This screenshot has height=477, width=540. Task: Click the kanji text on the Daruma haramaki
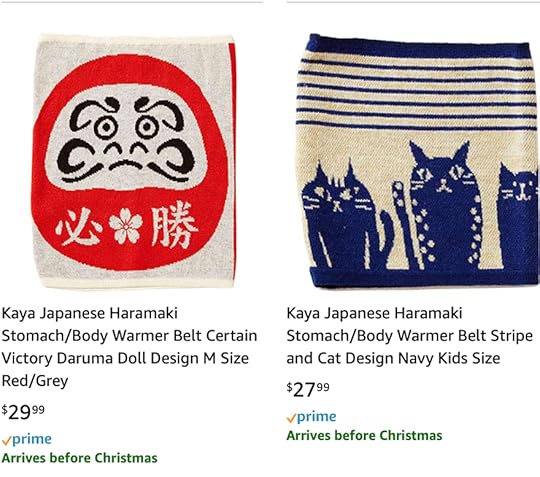126,226
